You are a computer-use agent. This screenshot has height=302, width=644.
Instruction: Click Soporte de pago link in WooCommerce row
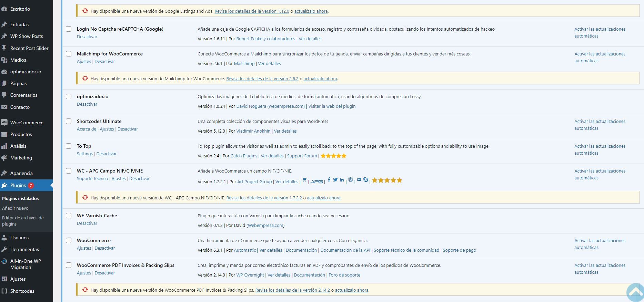[x=459, y=250]
